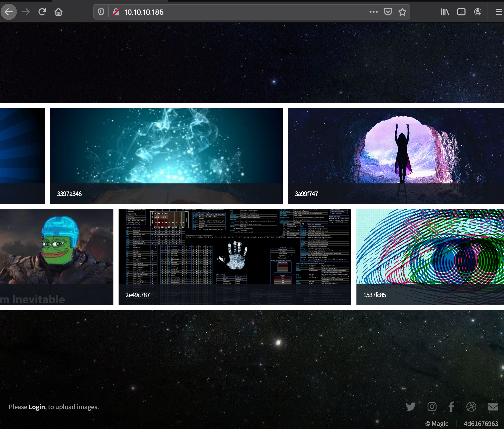This screenshot has height=429, width=504.
Task: Open the Twitter footer icon
Action: point(411,407)
